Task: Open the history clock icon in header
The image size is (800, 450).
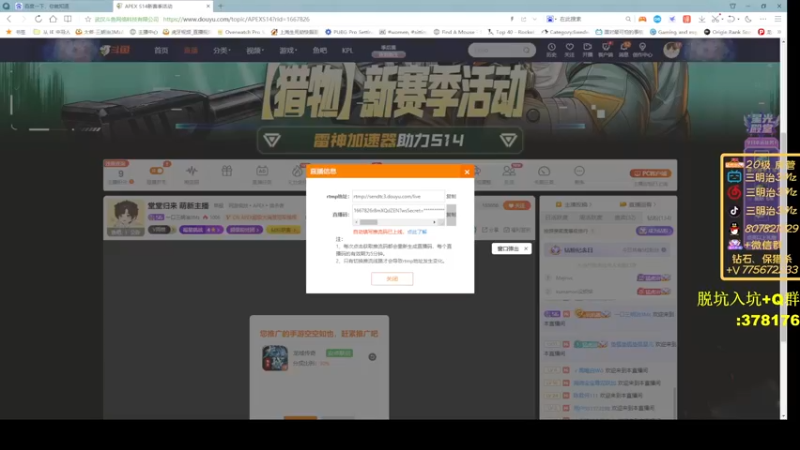Action: point(552,49)
